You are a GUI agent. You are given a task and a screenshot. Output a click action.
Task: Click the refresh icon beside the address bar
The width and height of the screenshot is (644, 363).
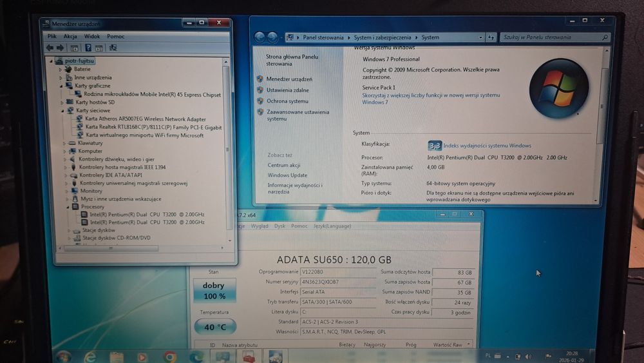point(491,37)
